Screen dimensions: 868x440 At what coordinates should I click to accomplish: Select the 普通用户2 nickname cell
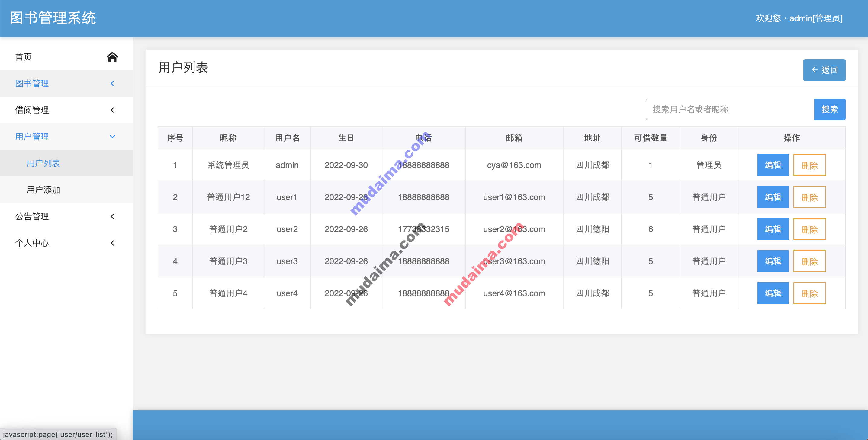click(228, 229)
